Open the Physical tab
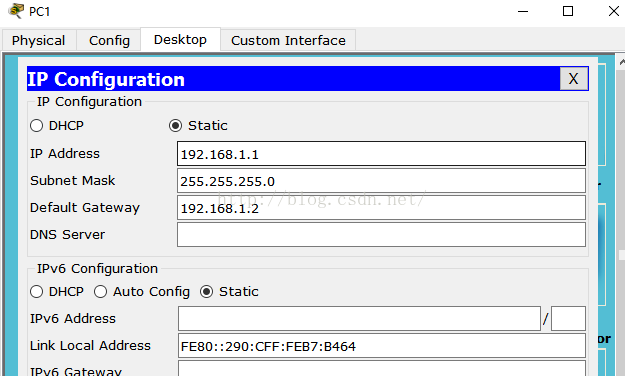The width and height of the screenshot is (625, 376). coord(39,41)
